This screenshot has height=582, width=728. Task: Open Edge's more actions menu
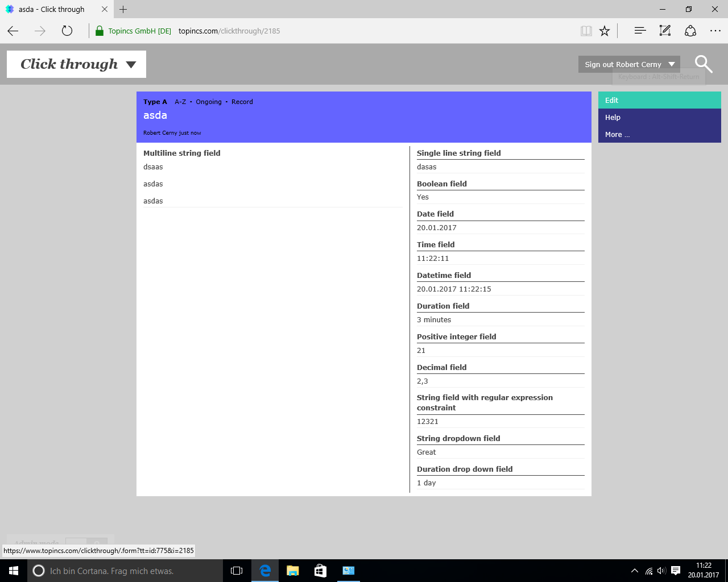click(715, 31)
